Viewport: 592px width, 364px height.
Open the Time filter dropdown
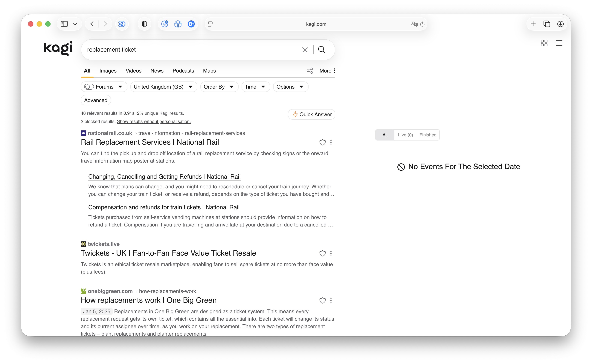point(256,87)
